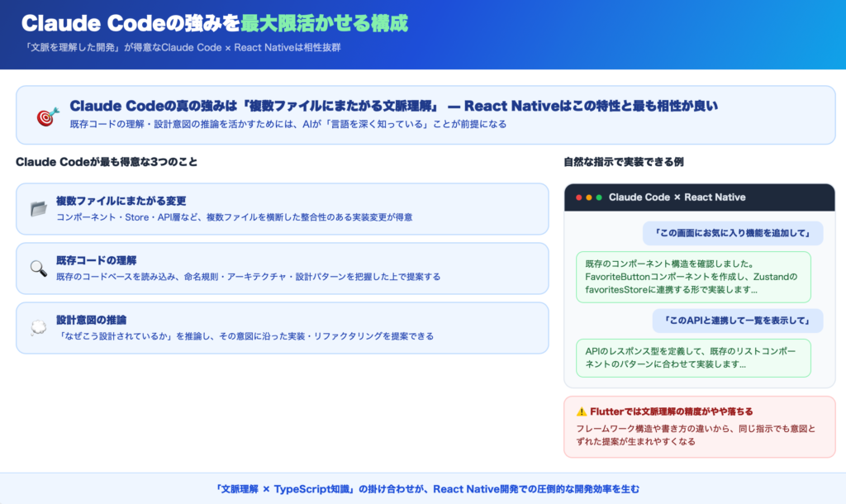Image resolution: width=846 pixels, height=504 pixels.
Task: Select the 複数ファイルにまたがる変更 card title
Action: [x=121, y=201]
